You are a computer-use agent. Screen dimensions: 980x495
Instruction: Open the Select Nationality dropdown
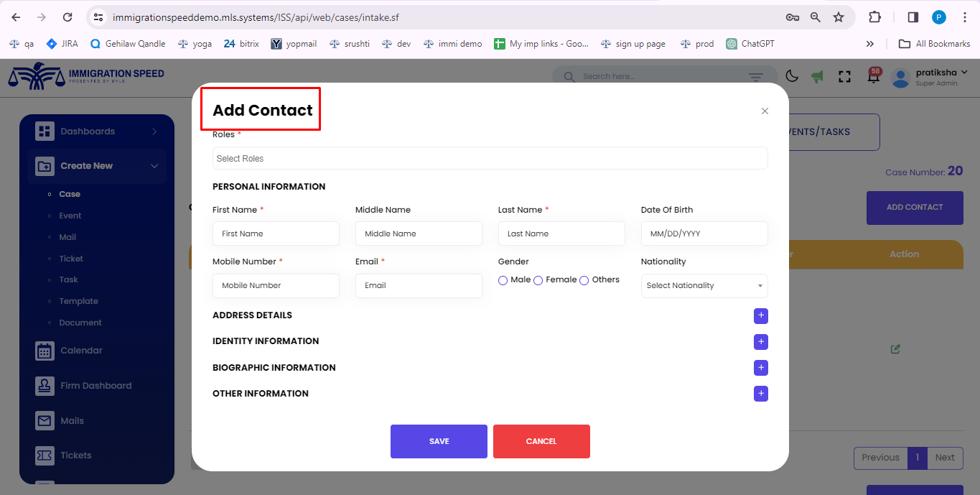pyautogui.click(x=704, y=285)
